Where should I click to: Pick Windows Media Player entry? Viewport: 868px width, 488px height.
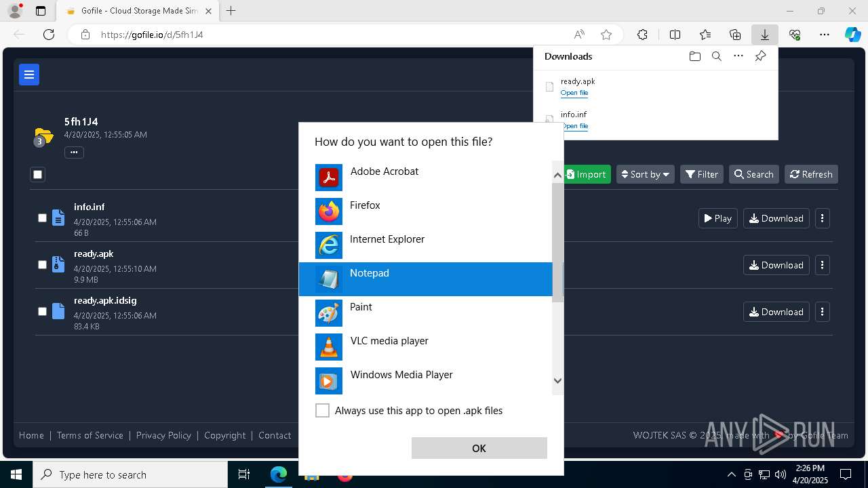coord(426,381)
